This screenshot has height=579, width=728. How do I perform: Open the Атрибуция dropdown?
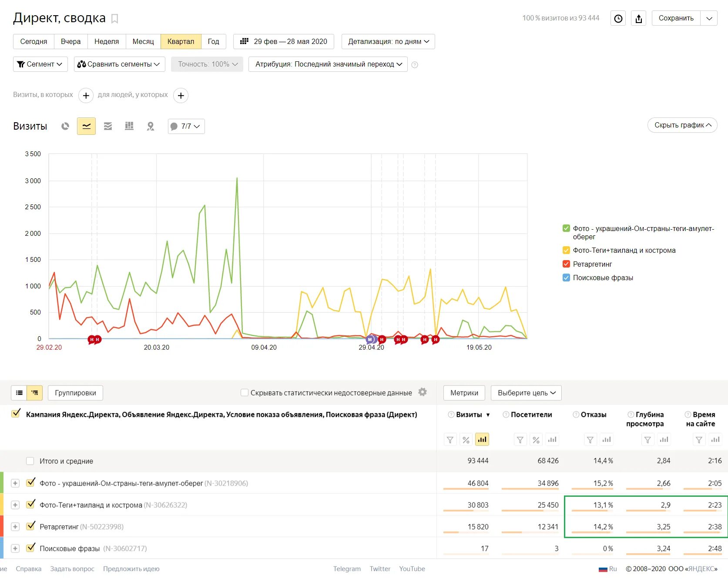point(328,64)
